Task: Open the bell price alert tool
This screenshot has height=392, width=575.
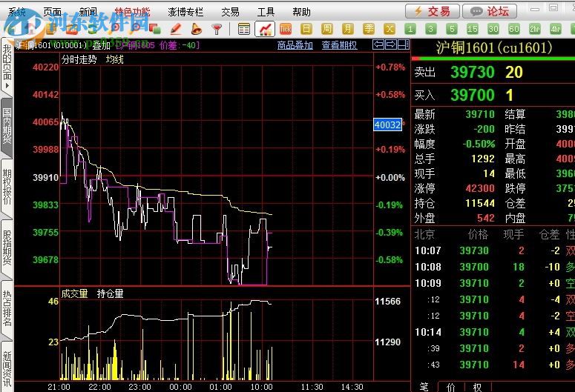Action: pyautogui.click(x=197, y=29)
